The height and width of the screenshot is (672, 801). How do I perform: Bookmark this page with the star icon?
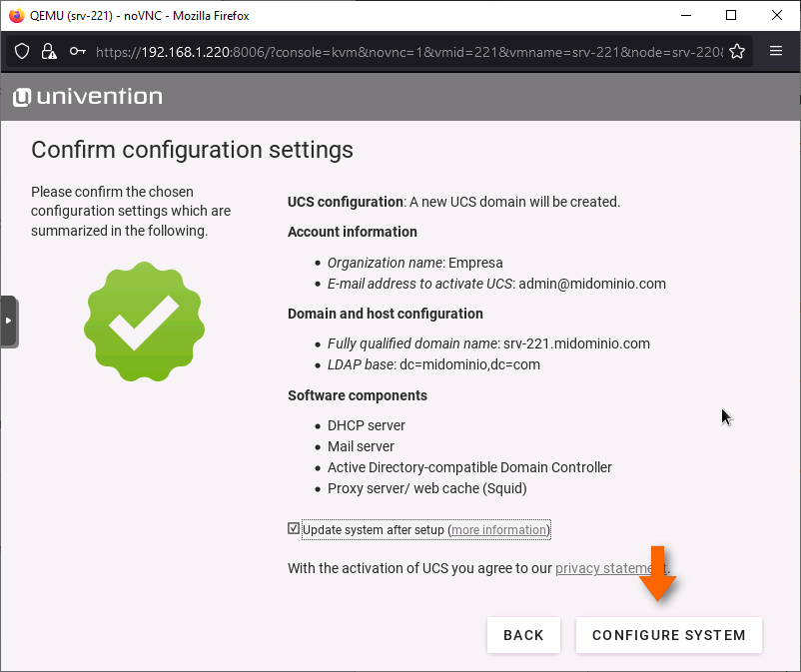coord(737,51)
